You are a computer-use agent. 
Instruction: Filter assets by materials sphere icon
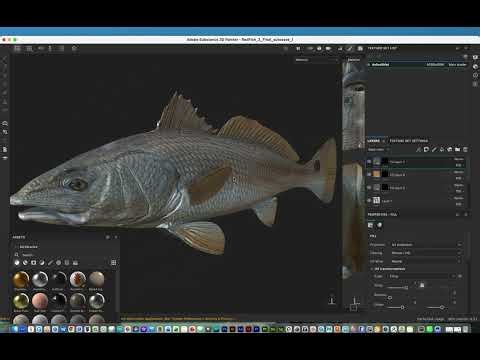pos(17,263)
